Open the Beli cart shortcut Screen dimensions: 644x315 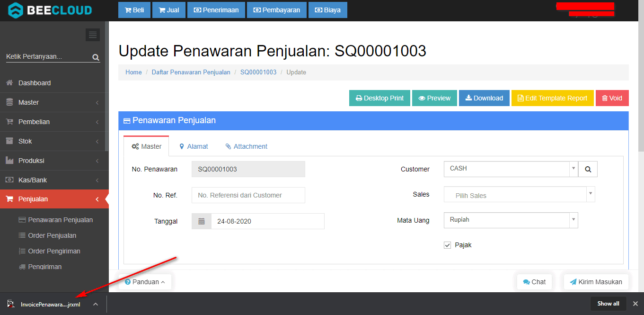coord(134,10)
